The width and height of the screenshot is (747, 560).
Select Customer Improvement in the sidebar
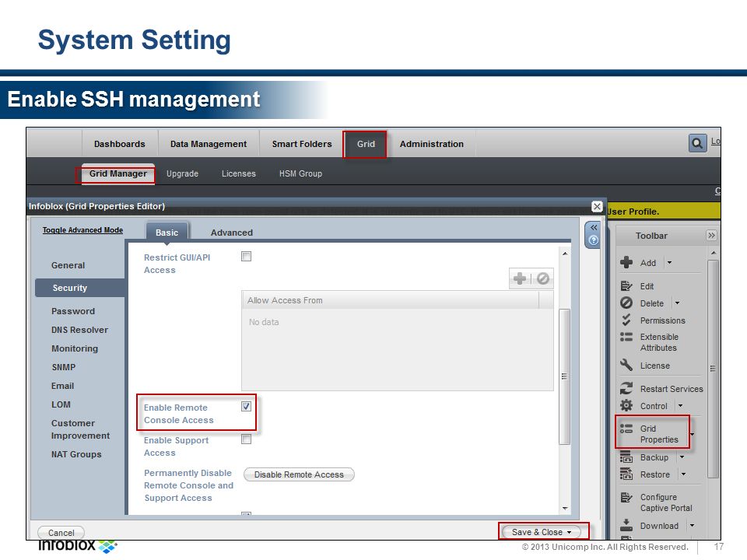80,429
